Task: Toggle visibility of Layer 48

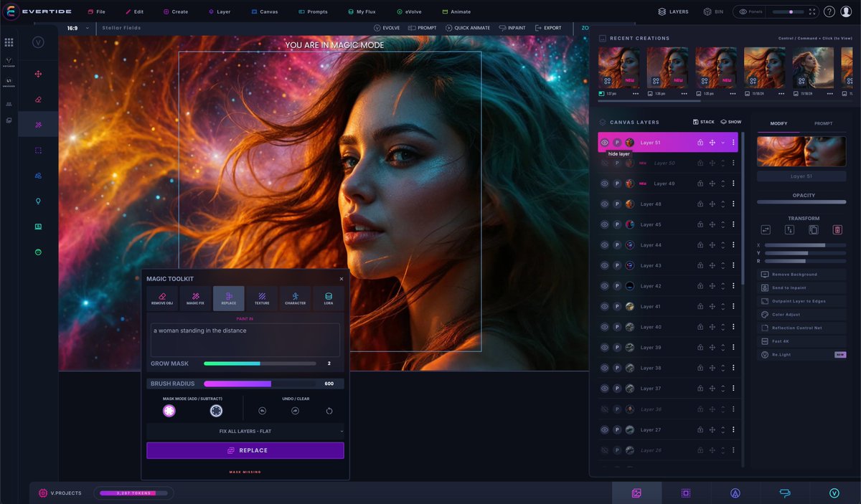Action: [x=605, y=204]
